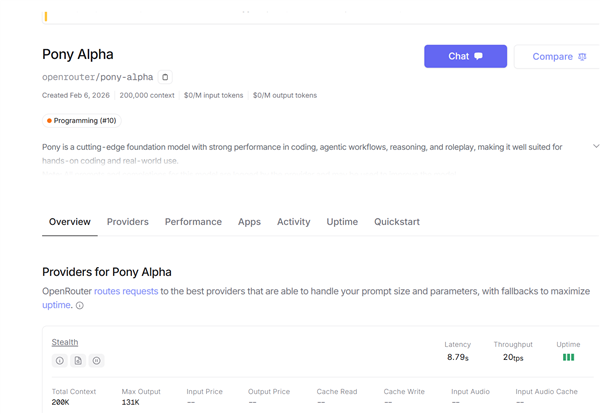Copy the openrouter/pony-alpha model ID
Screen dimensions: 600x414
click(x=165, y=77)
